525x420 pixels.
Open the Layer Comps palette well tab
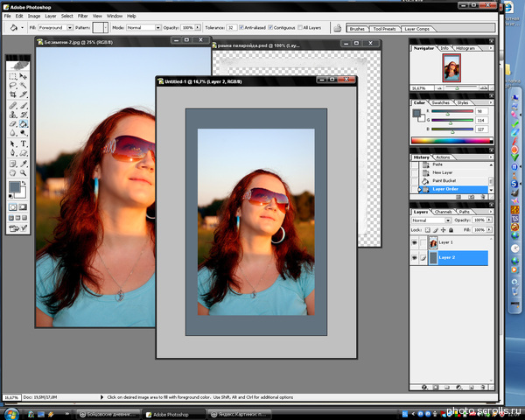point(416,29)
